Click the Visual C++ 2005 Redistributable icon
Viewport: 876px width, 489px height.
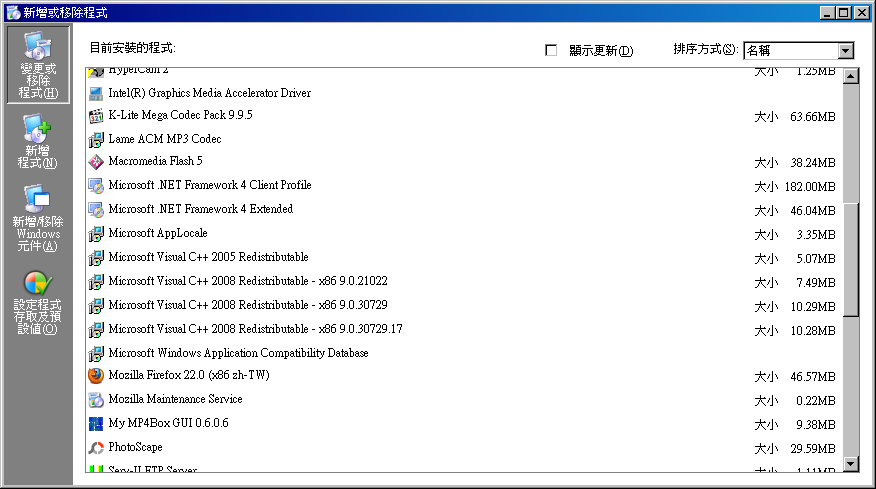pos(96,258)
